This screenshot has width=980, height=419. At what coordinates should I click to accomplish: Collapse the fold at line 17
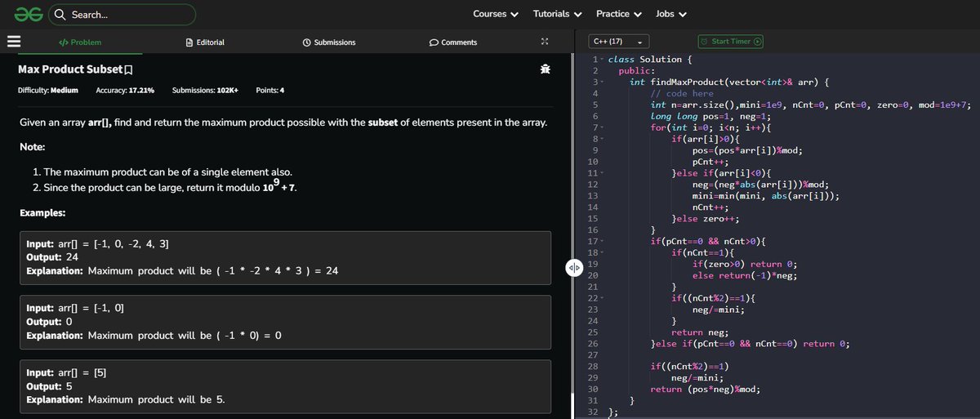click(x=602, y=242)
